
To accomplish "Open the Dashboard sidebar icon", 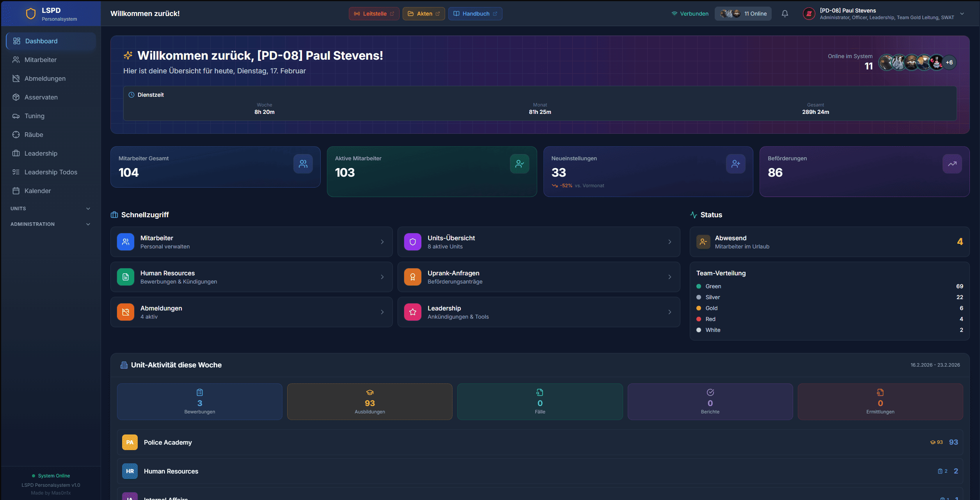I will tap(16, 41).
